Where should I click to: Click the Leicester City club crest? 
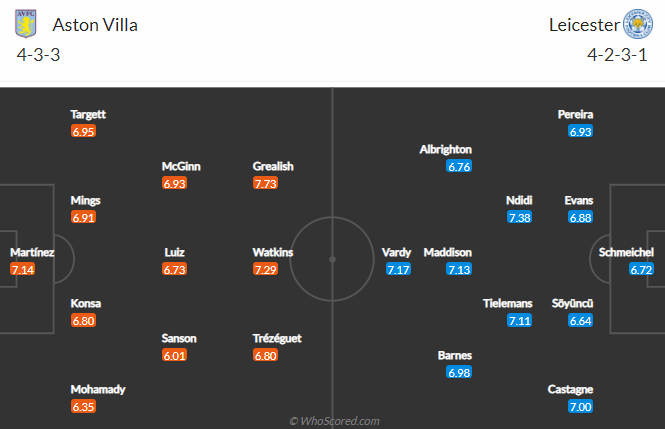(x=637, y=24)
